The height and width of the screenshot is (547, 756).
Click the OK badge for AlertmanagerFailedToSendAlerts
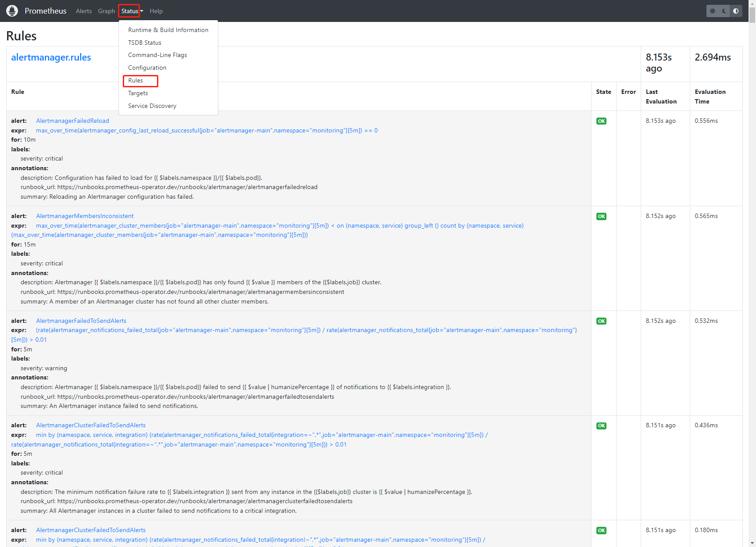[x=601, y=321]
